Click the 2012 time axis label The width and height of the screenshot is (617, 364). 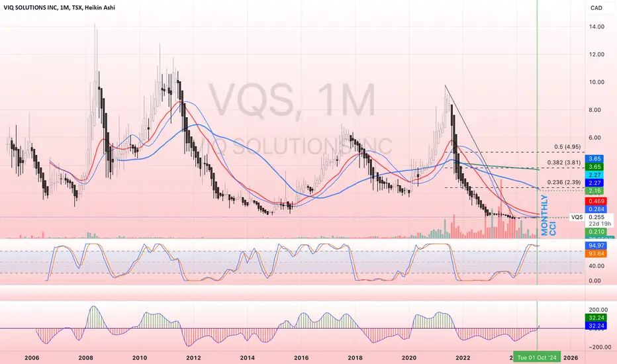[193, 357]
